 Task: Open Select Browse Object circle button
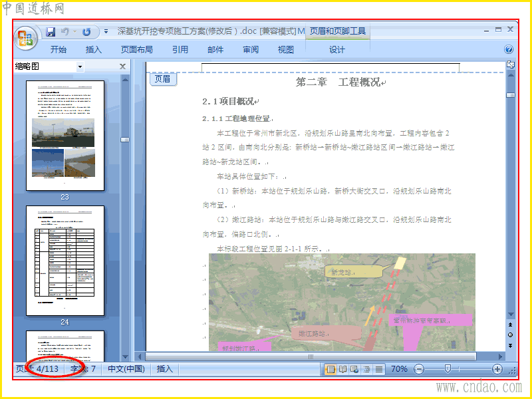click(x=510, y=335)
